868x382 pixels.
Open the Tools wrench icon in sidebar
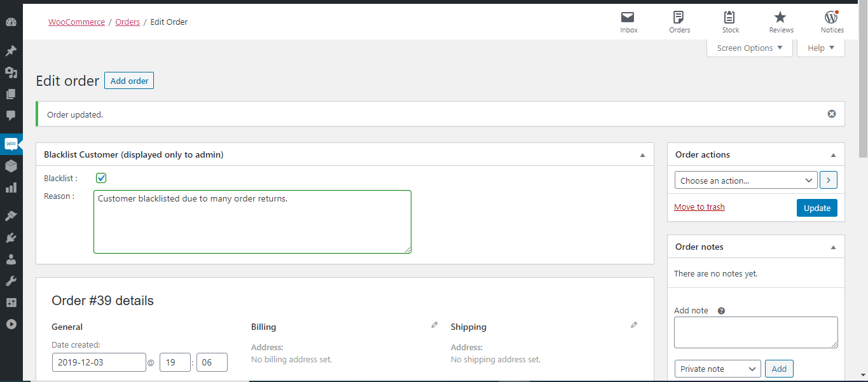(11, 281)
